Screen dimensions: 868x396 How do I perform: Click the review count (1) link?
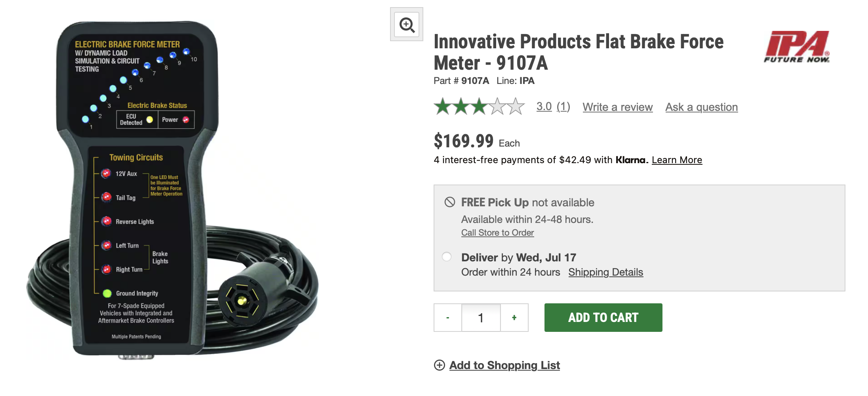tap(563, 107)
